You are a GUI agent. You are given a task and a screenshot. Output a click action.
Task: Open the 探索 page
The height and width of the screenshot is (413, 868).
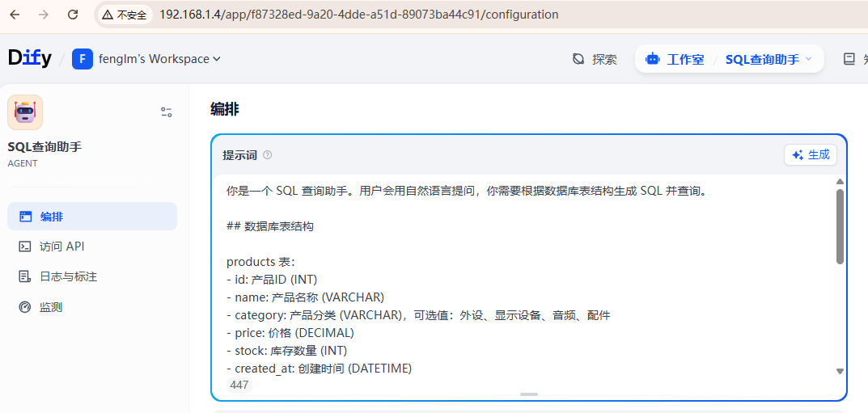point(595,59)
